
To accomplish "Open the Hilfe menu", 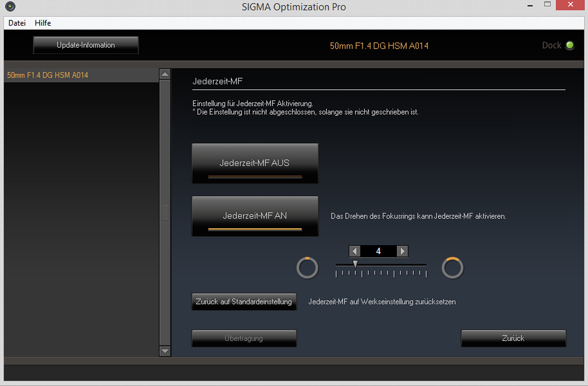I will click(x=43, y=23).
